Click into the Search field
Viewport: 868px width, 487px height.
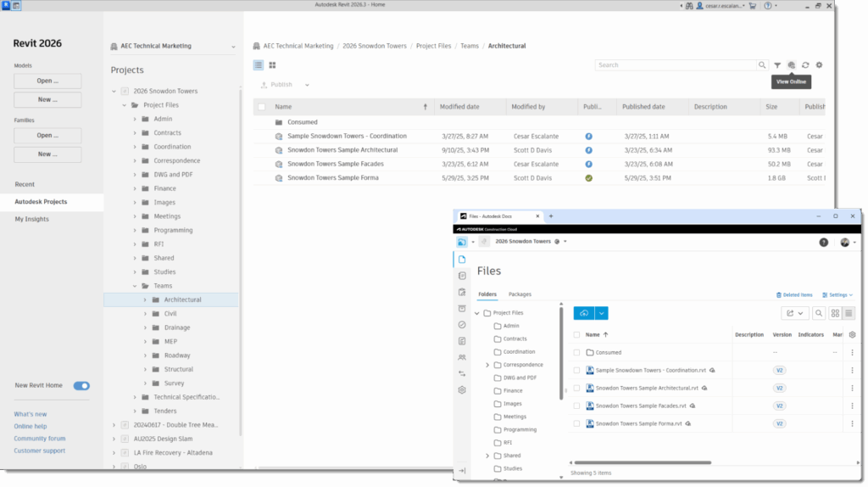pos(676,65)
